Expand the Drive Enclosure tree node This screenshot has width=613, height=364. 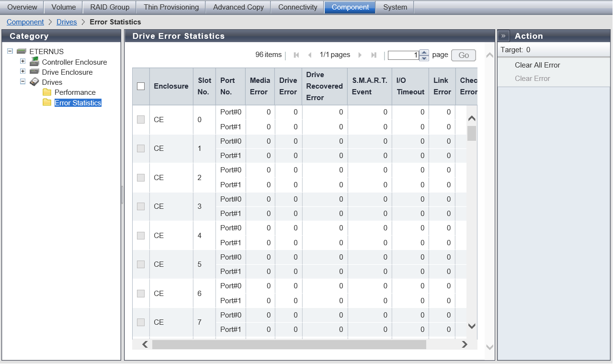23,71
